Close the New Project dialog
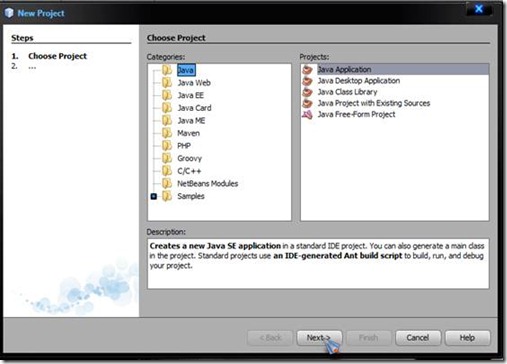507x364 pixels. [479, 9]
